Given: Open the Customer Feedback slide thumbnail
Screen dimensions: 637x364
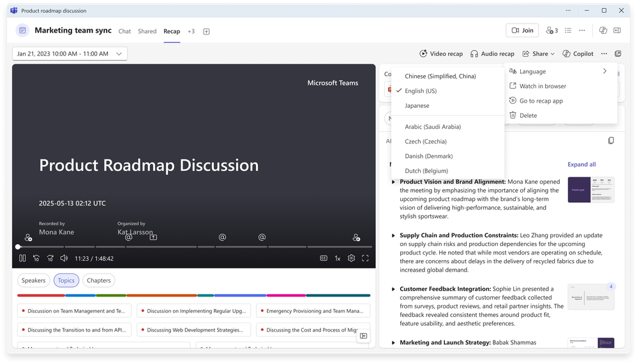Looking at the screenshot, I should [590, 297].
